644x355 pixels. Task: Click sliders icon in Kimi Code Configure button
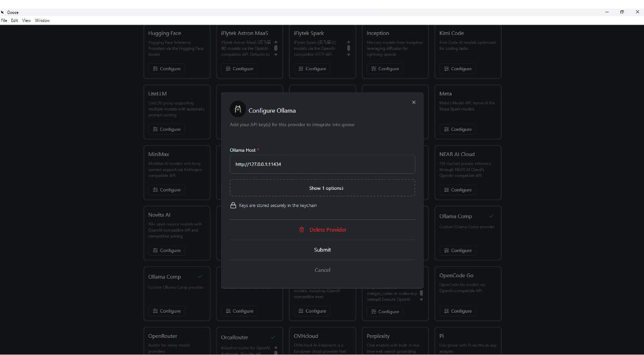point(447,69)
